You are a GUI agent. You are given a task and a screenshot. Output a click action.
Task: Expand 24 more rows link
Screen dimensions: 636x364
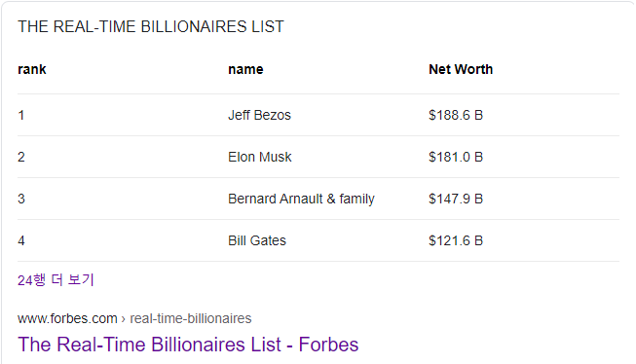point(56,280)
